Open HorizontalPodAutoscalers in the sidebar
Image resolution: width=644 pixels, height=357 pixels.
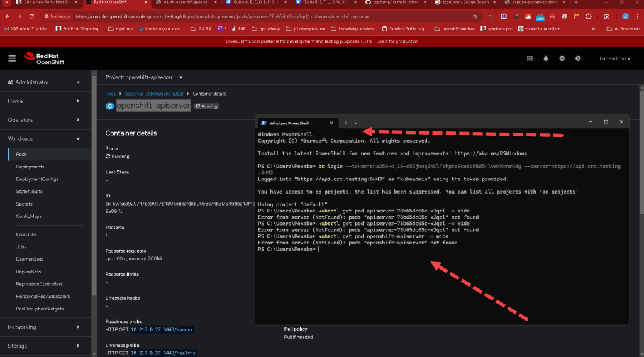(43, 296)
